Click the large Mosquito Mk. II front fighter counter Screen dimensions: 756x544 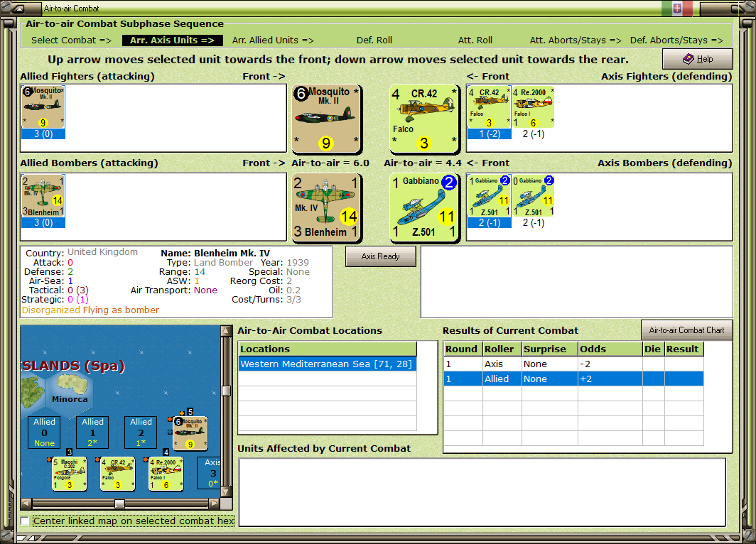point(326,119)
